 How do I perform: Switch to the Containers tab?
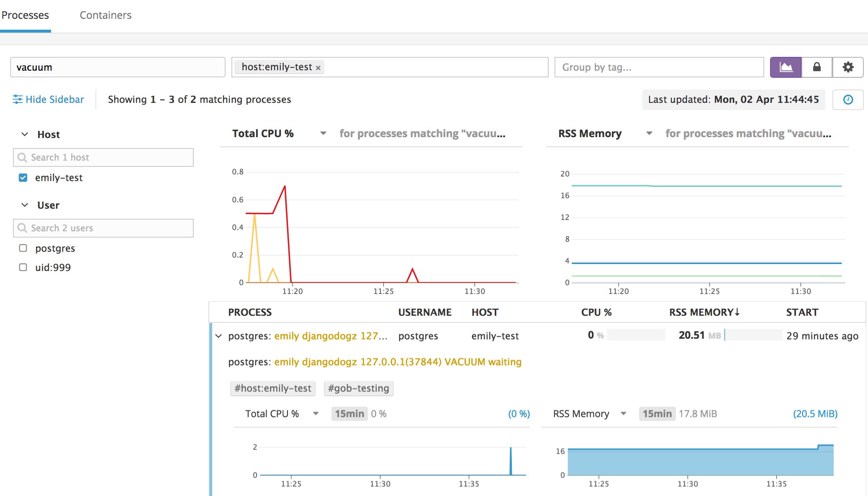[105, 15]
